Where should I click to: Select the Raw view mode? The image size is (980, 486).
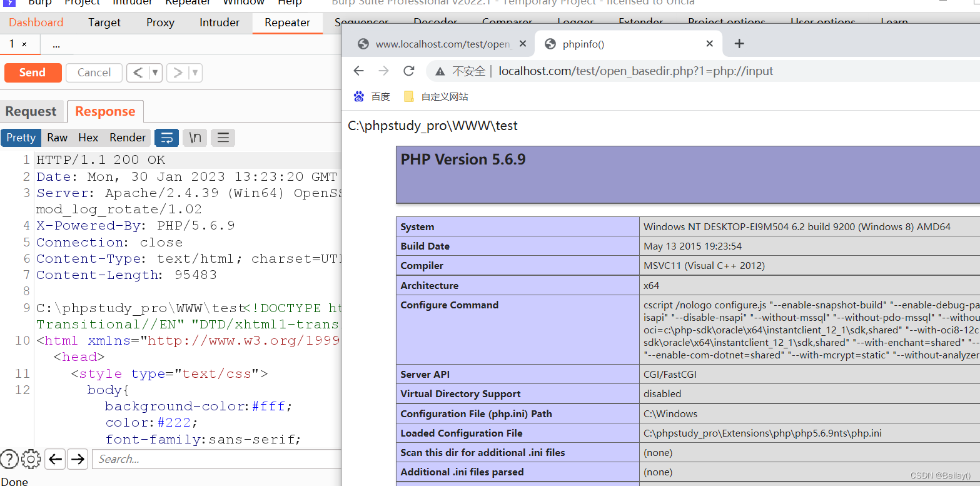tap(57, 138)
